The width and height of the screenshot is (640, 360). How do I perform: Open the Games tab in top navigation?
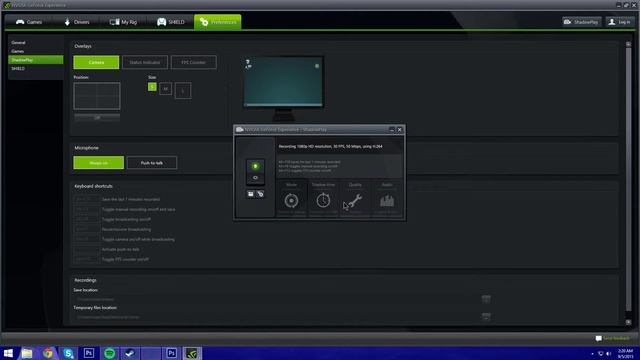click(x=29, y=22)
